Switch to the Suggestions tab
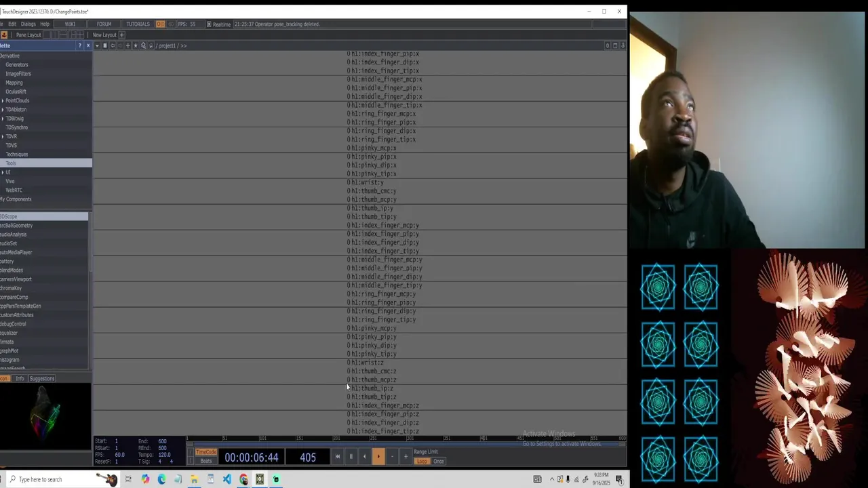This screenshot has width=868, height=488. click(x=42, y=378)
